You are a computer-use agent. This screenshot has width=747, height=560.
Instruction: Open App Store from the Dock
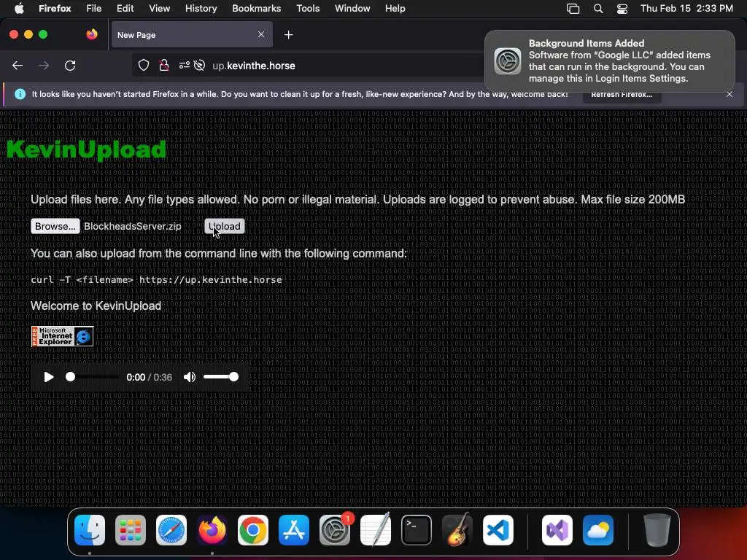[294, 530]
